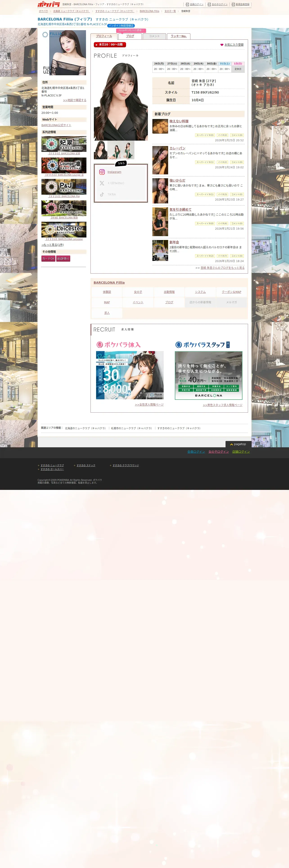The height and width of the screenshot is (868, 289).
Task: Click the 札幌市のニュークラブ（キャバクラ） link
Action: pyautogui.click(x=131, y=428)
